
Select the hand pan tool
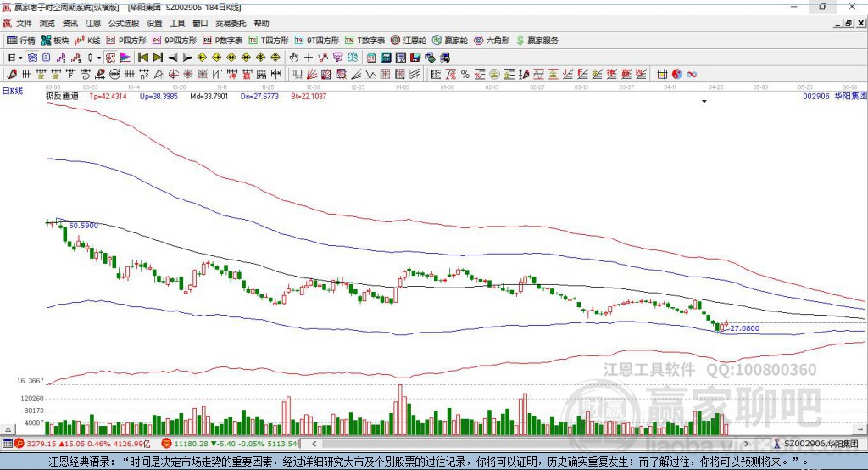pyautogui.click(x=294, y=58)
